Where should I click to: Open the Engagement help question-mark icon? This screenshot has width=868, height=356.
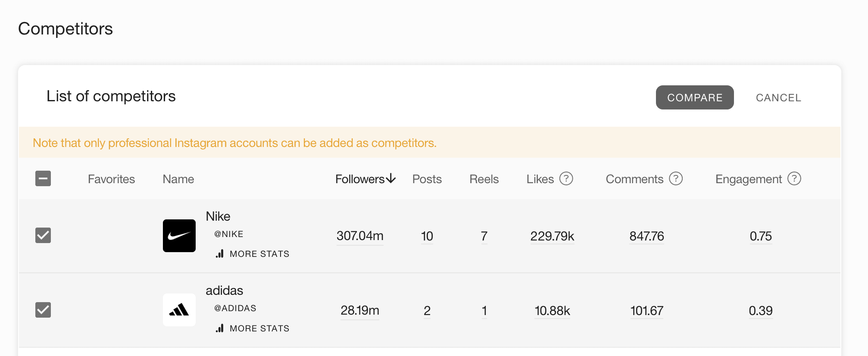click(794, 178)
